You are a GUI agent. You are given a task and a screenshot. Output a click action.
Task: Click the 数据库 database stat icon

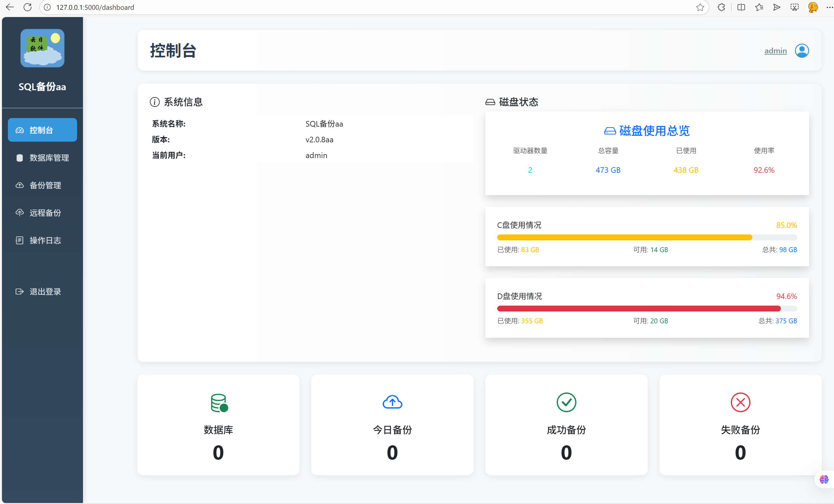click(218, 402)
